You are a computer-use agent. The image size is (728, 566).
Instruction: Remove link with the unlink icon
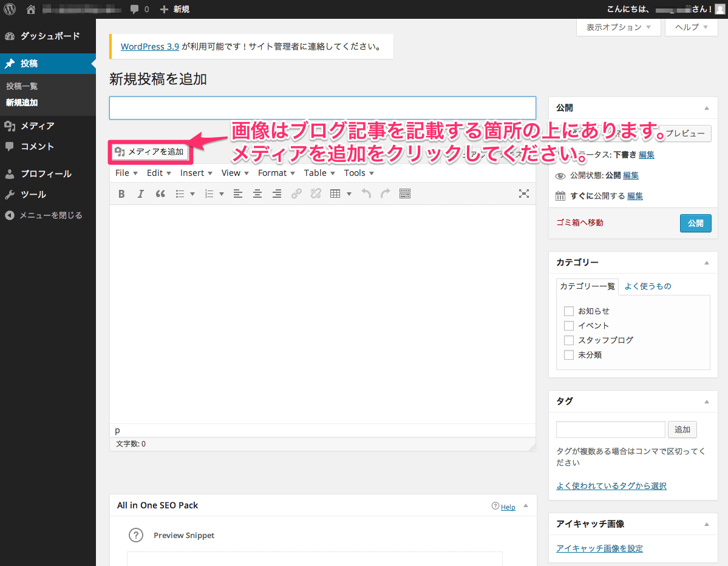pyautogui.click(x=316, y=194)
